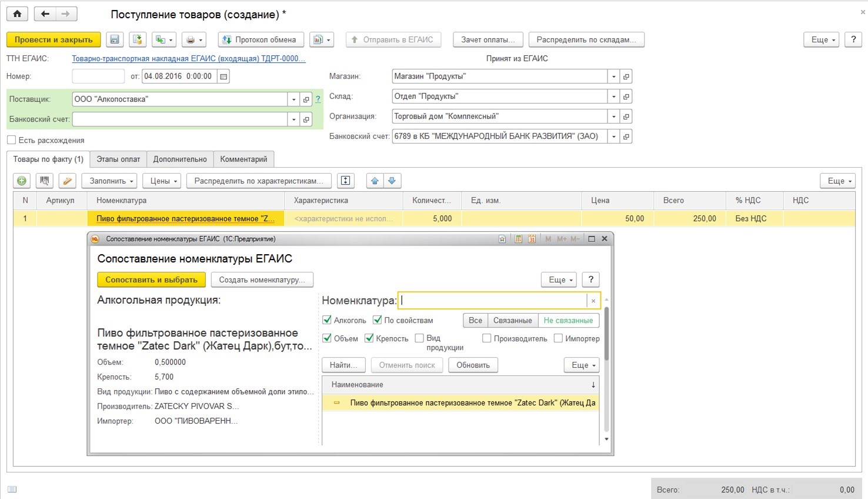Click the favorites star icon in the dialog title
This screenshot has height=499, width=868.
(502, 239)
